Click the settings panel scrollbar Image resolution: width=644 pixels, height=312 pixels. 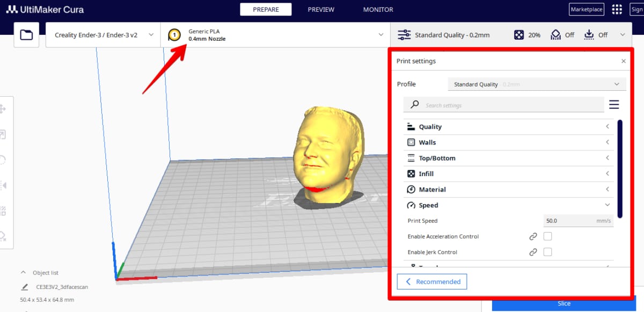620,169
